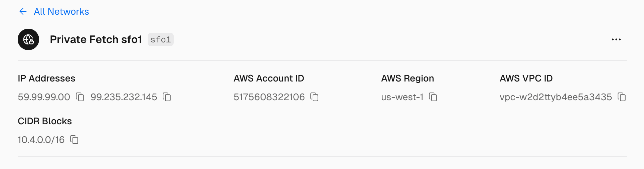644x169 pixels.
Task: Copy IP address 99.235.232.145
Action: 167,97
